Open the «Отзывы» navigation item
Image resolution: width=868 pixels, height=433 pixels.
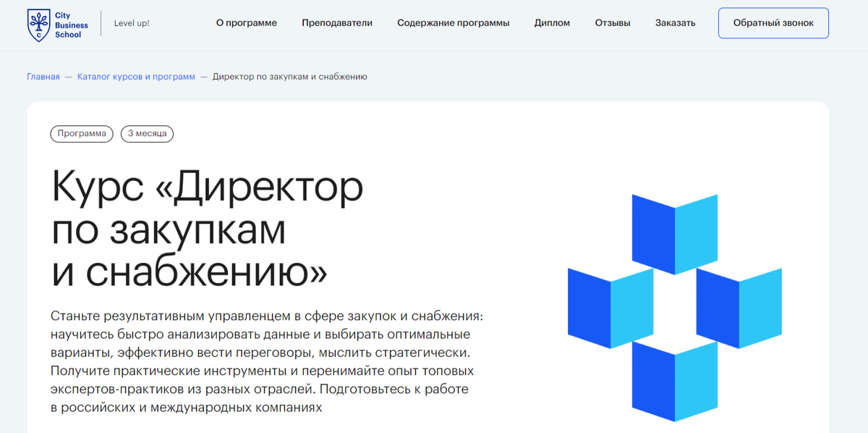coord(613,23)
